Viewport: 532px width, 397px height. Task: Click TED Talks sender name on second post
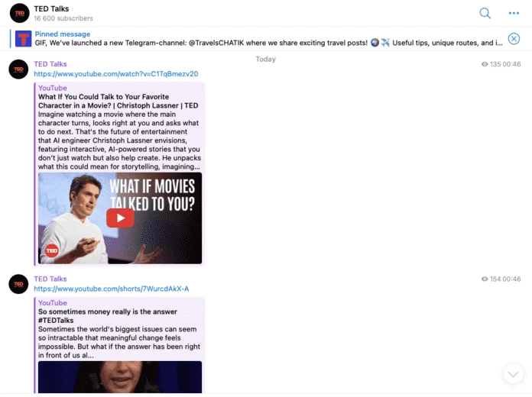click(x=50, y=279)
